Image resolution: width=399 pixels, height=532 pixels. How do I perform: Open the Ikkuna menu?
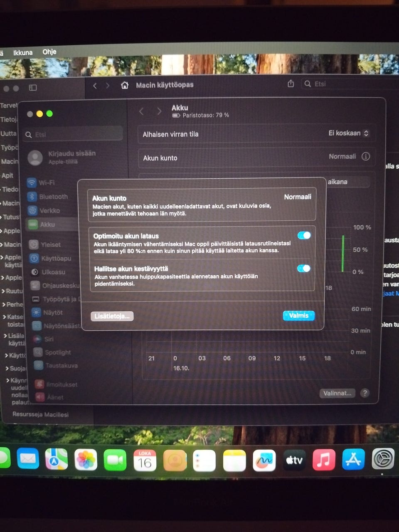pyautogui.click(x=23, y=53)
